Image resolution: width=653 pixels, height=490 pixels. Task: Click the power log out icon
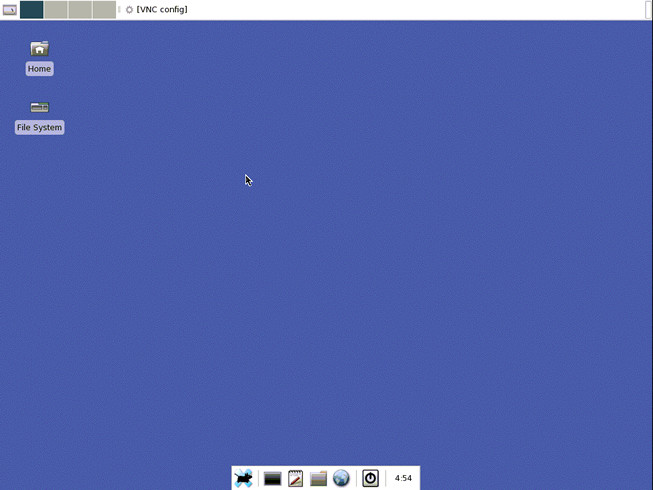pyautogui.click(x=370, y=479)
